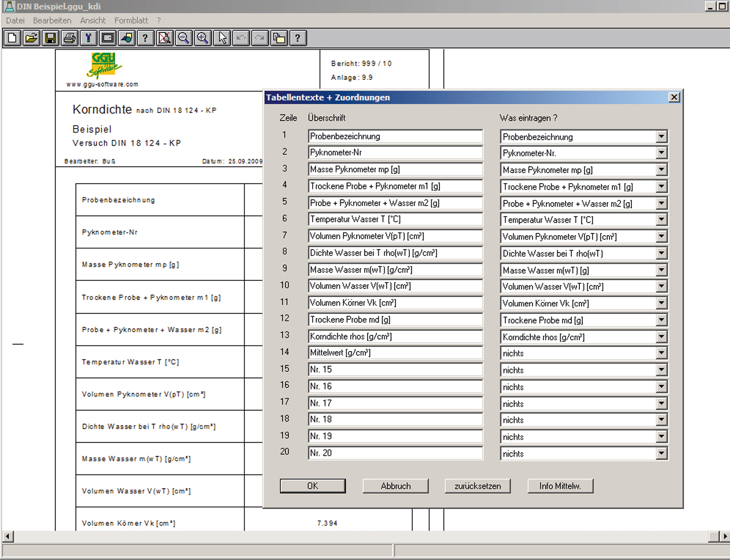The image size is (730, 560).
Task: Click the first question mark toolbar icon
Action: pyautogui.click(x=146, y=38)
